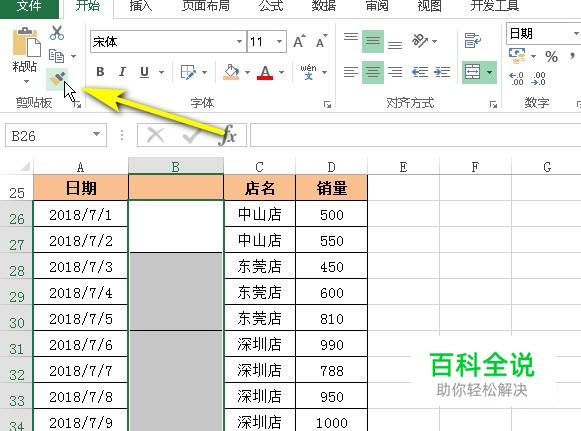Click the text Orientation icon
The image size is (581, 431).
420,40
